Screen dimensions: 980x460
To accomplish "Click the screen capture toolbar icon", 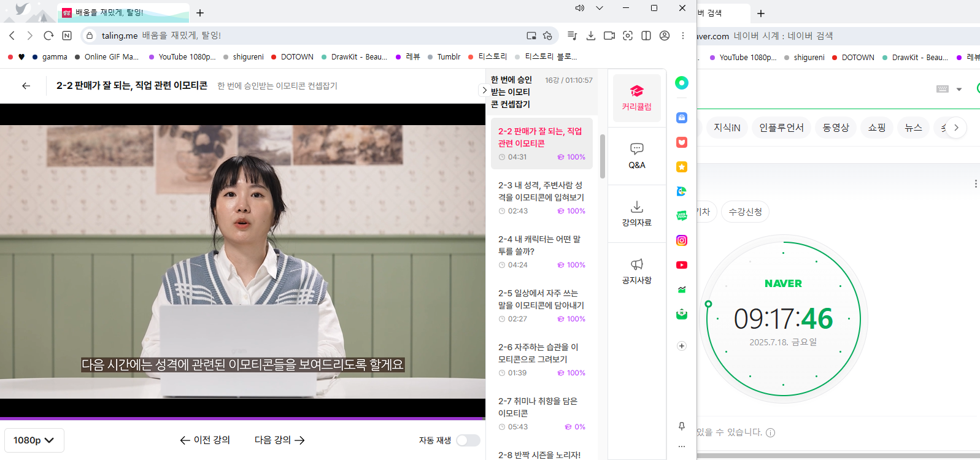I will pos(627,36).
